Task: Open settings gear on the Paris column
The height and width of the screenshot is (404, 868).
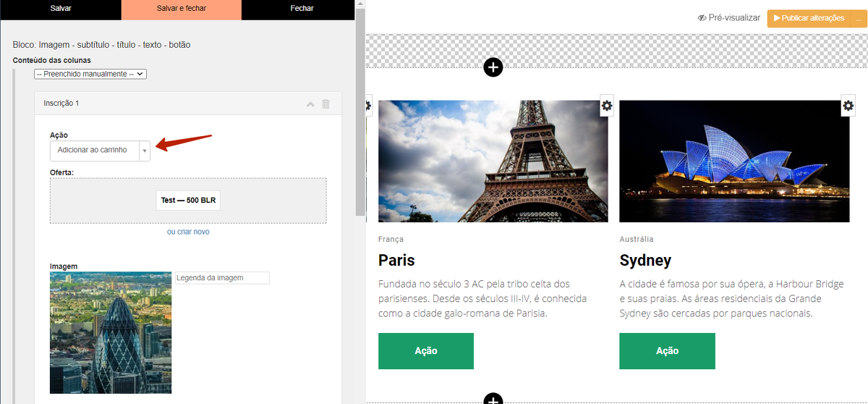Action: pos(607,106)
